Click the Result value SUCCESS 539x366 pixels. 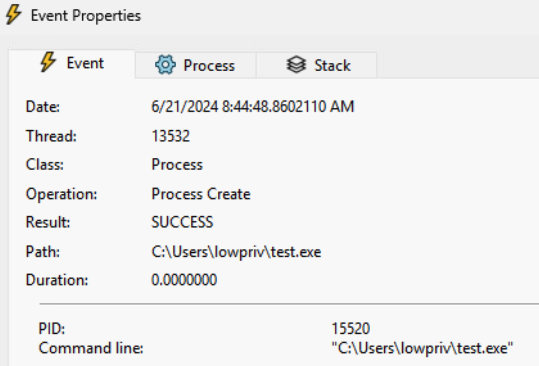pos(182,222)
